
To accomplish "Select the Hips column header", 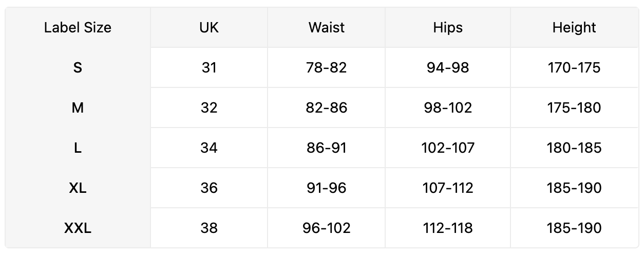I will tap(448, 27).
